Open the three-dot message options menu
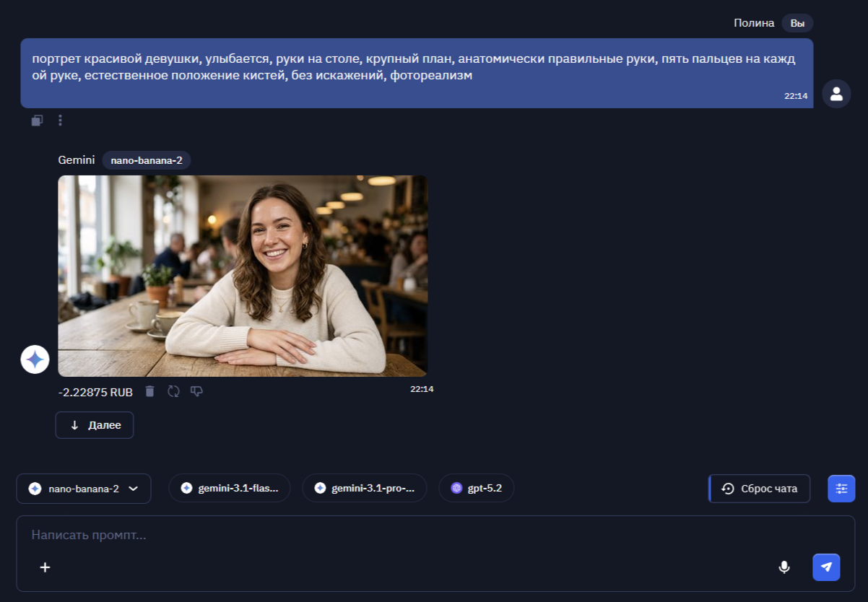 point(60,121)
